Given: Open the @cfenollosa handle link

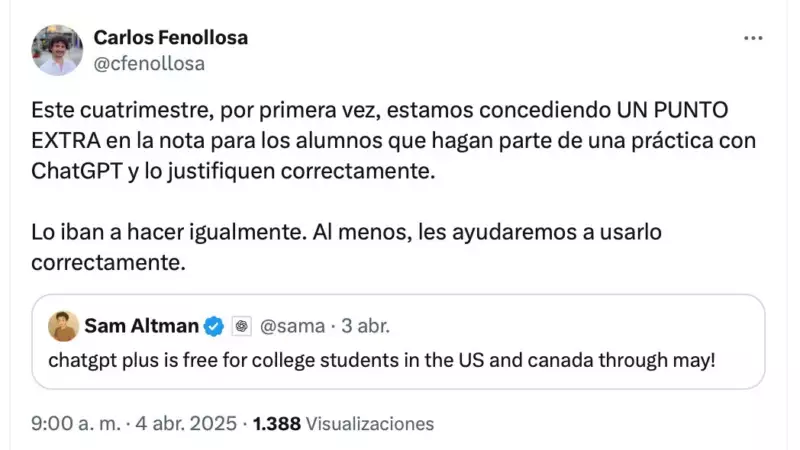Looking at the screenshot, I should 149,63.
